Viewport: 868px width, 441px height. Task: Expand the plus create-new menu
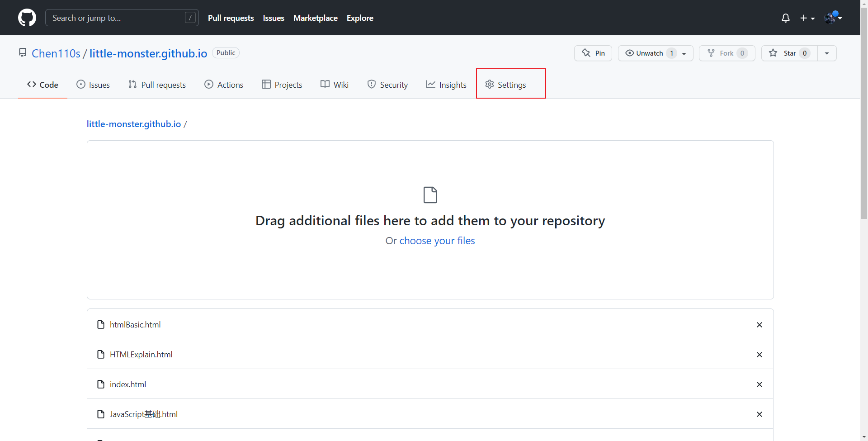[807, 18]
